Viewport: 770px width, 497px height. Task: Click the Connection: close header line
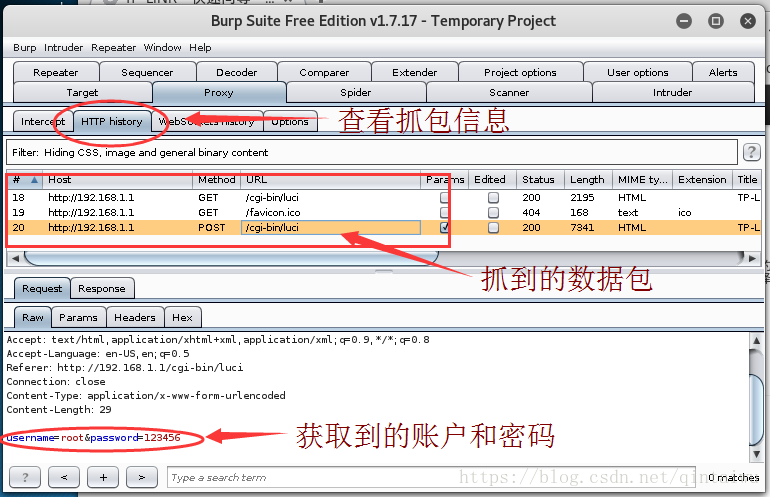(x=56, y=382)
